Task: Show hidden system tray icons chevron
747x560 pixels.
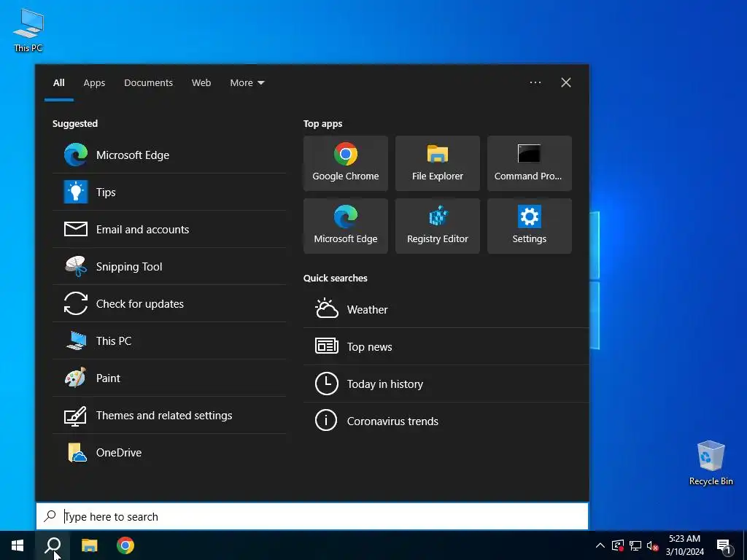Action: 600,545
